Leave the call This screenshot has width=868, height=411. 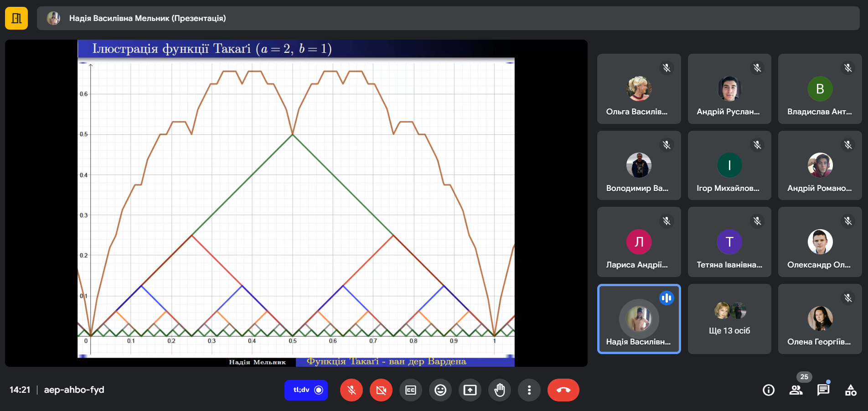click(563, 390)
